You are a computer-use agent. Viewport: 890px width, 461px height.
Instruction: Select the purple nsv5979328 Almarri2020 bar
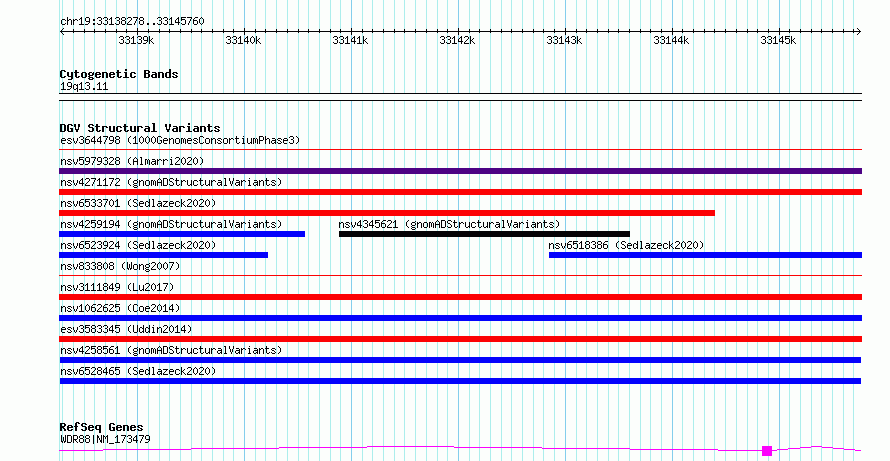[460, 171]
